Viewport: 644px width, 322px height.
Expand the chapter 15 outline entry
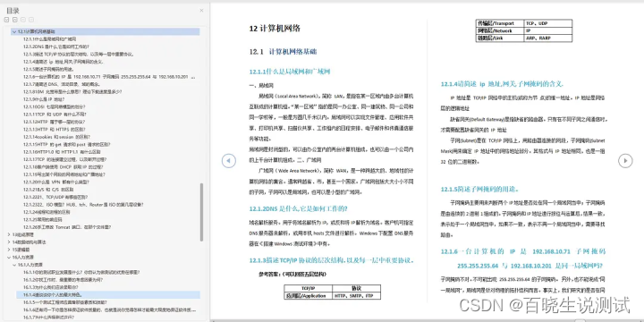[x=9, y=250]
